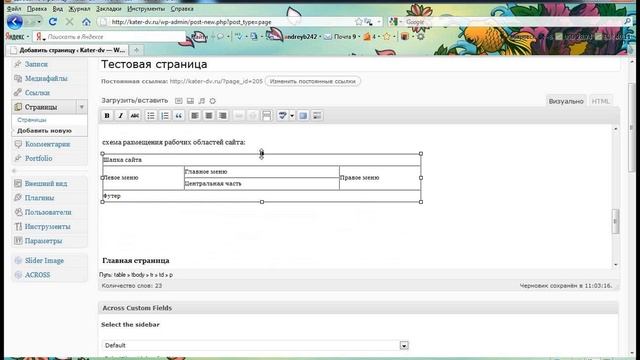Open Записи in the admin sidebar
The height and width of the screenshot is (360, 640).
(36, 64)
